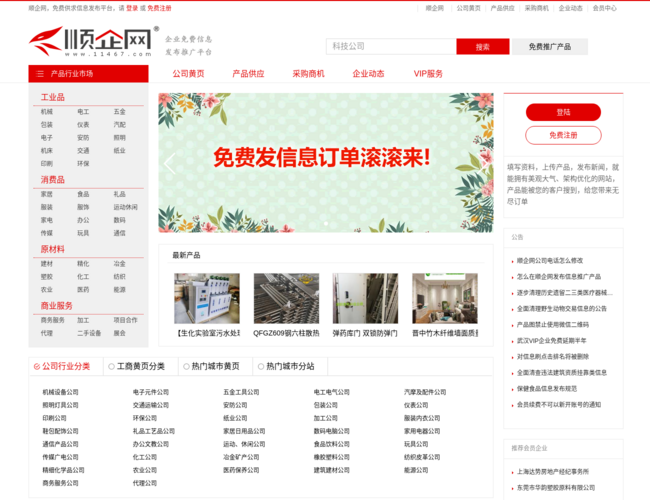Open notice 武汉VIP企业免费延期半年
This screenshot has height=500, width=650.
click(551, 341)
